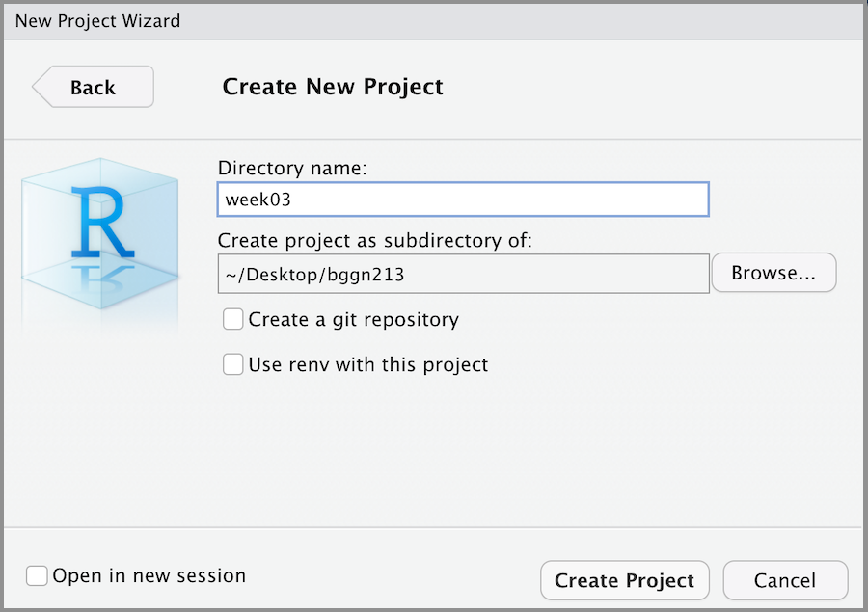Enable the Create a git repository checkbox
Screen dimensions: 868x612
pos(232,319)
